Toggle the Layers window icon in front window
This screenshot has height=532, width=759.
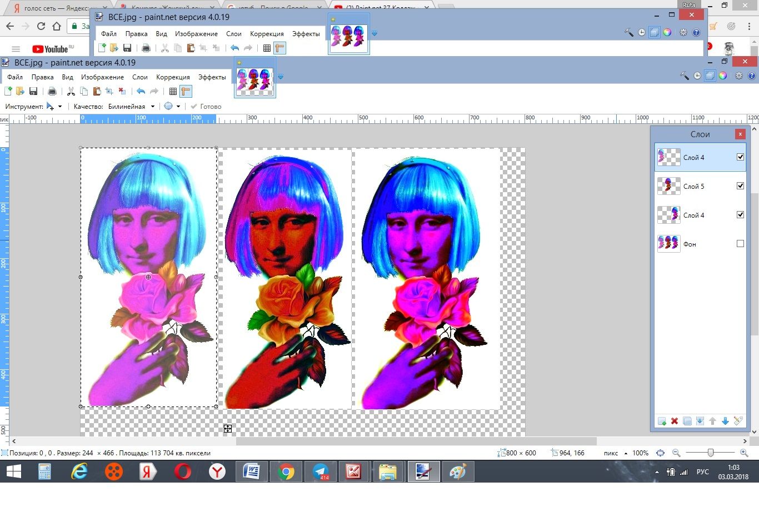(710, 76)
